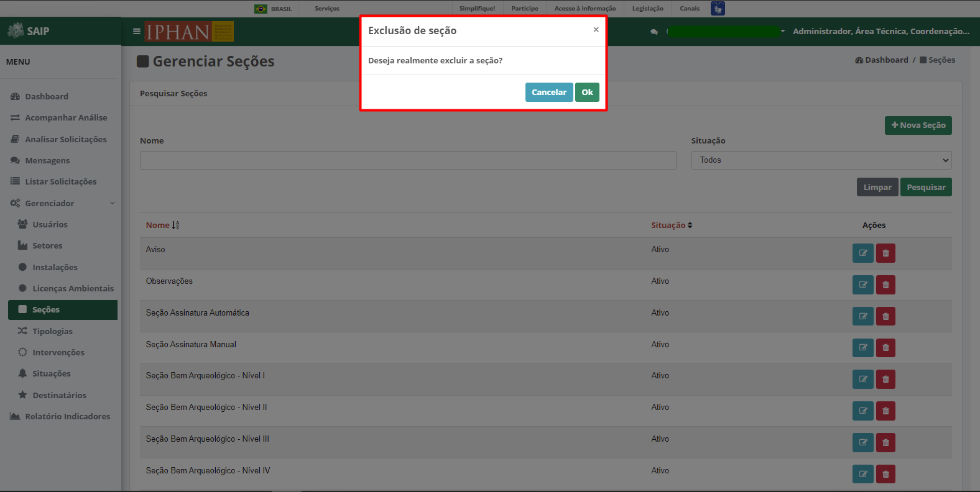Viewport: 980px width, 492px height.
Task: Open the hamburger menu beside IPHAN logo
Action: pos(137,31)
